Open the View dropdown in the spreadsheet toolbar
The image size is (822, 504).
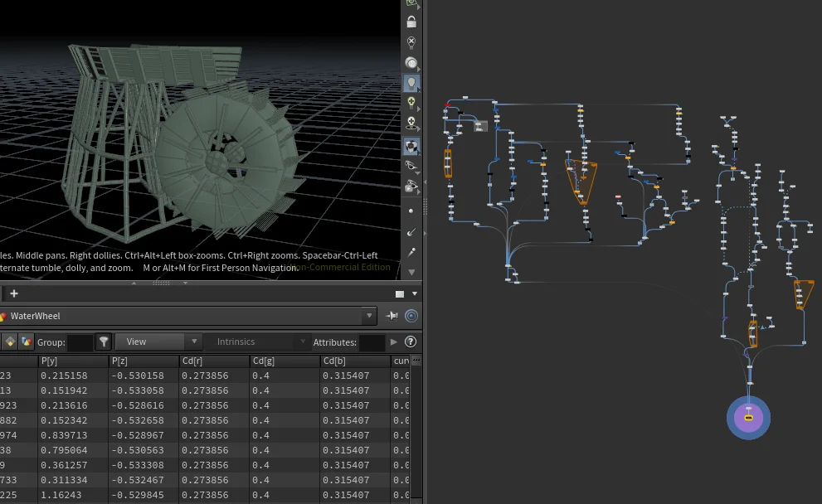[x=158, y=341]
